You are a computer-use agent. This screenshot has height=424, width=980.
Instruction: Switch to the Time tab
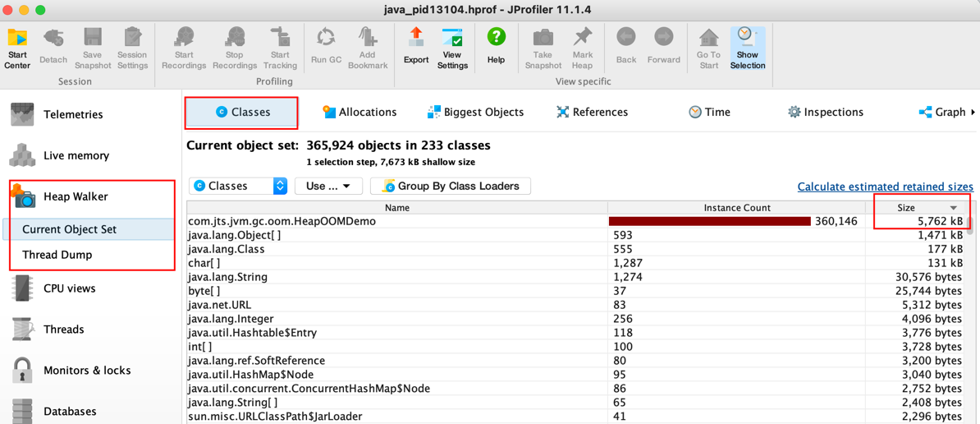point(709,112)
